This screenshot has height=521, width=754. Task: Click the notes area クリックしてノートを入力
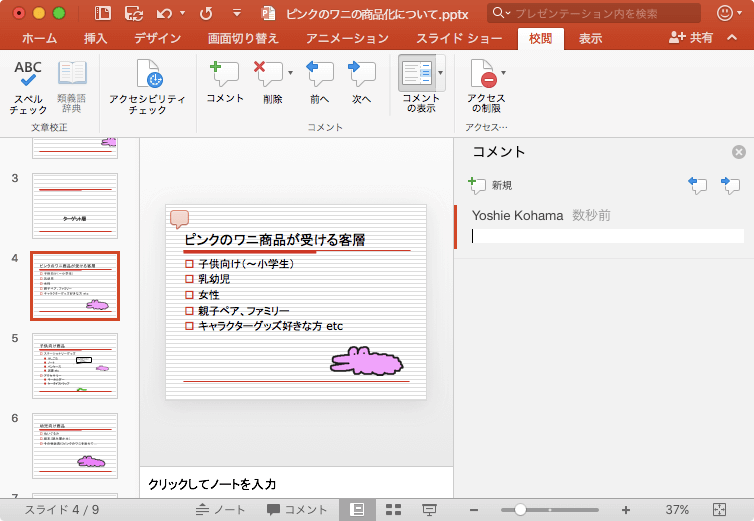coord(212,484)
